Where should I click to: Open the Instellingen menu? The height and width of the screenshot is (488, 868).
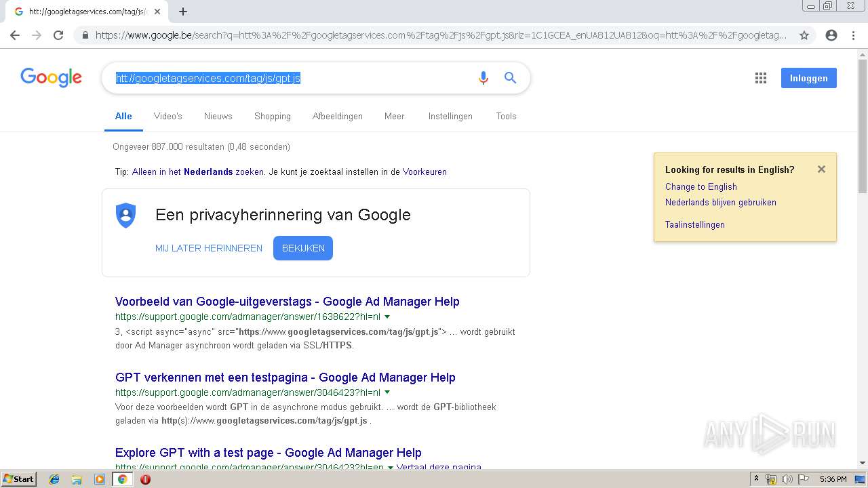click(x=450, y=116)
